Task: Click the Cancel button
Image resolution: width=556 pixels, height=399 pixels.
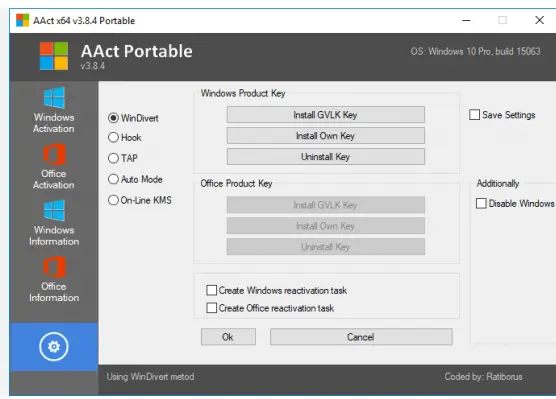Action: [x=361, y=337]
